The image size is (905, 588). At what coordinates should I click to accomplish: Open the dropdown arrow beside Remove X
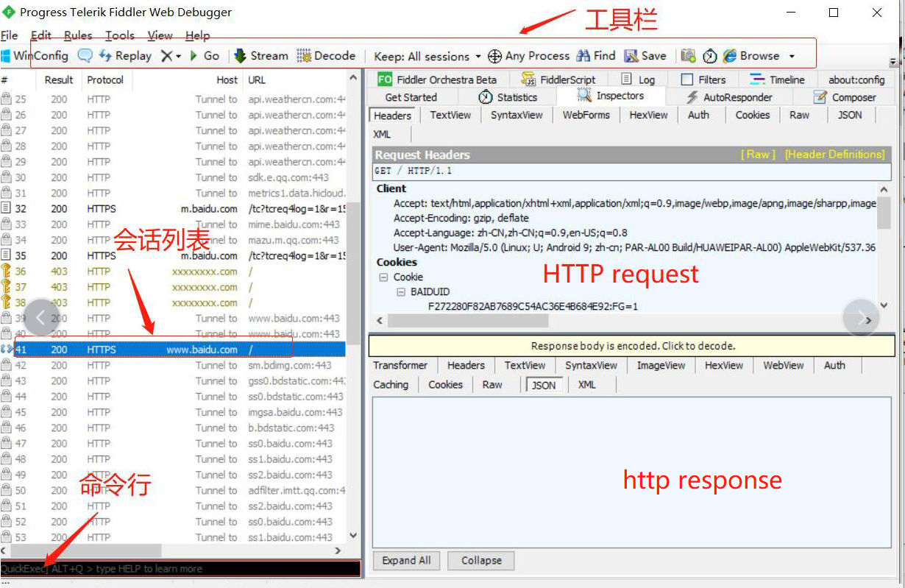click(180, 57)
